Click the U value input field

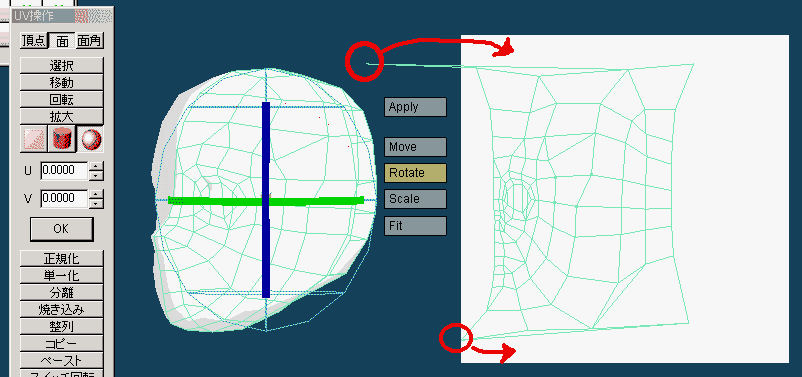(x=64, y=170)
